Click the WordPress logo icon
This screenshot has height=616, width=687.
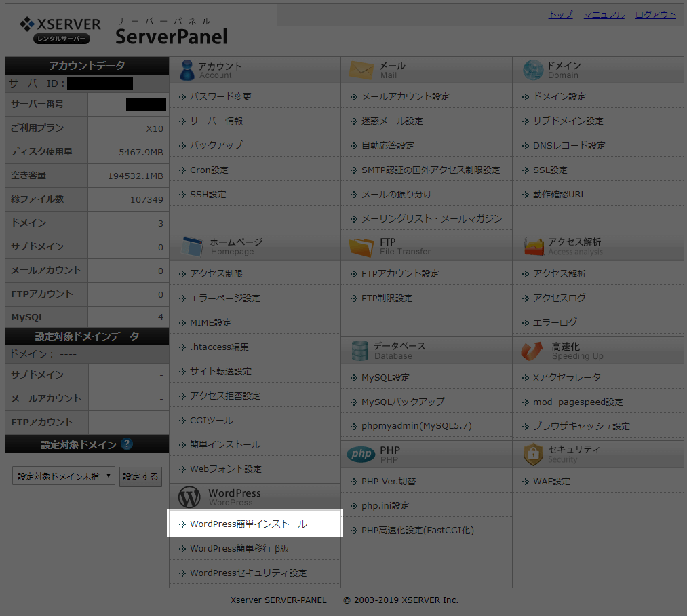coord(189,497)
